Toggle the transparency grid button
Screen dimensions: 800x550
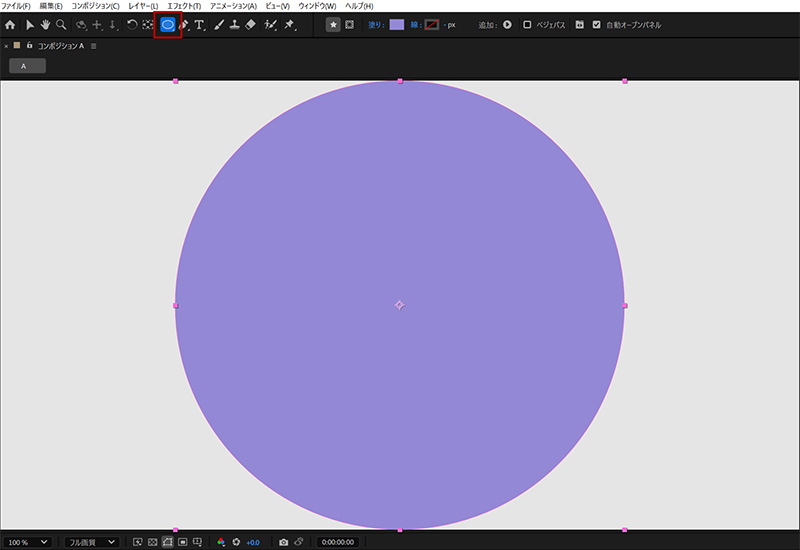tap(152, 542)
